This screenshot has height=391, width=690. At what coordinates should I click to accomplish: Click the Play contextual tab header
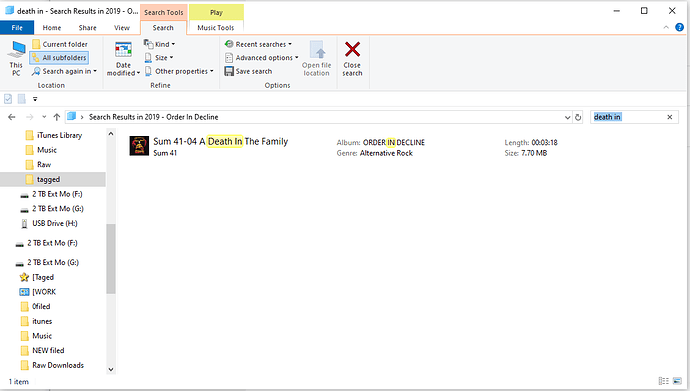[x=216, y=12]
